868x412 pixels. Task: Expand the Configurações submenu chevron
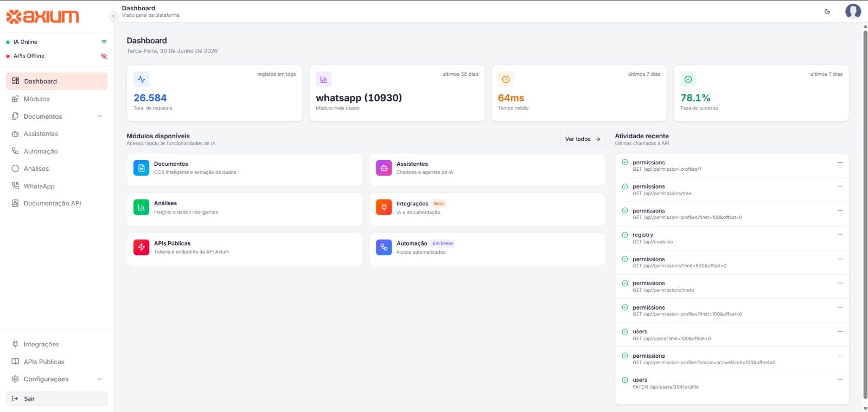99,379
